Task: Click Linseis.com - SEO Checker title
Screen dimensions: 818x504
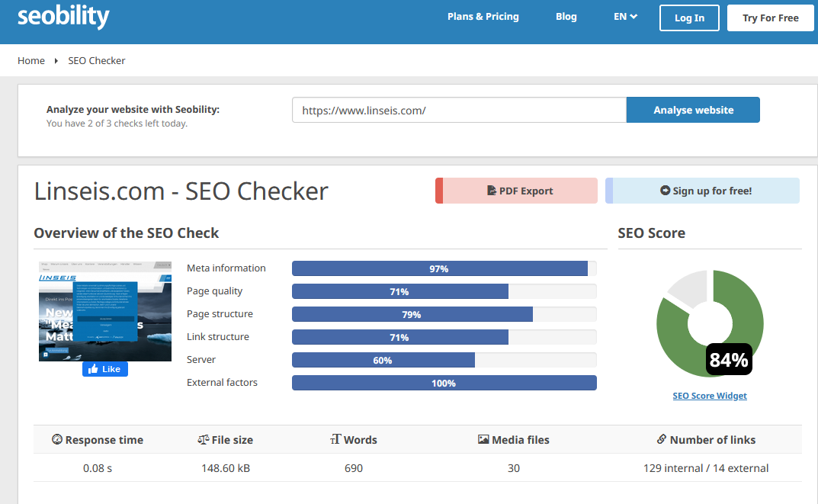Action: point(181,191)
